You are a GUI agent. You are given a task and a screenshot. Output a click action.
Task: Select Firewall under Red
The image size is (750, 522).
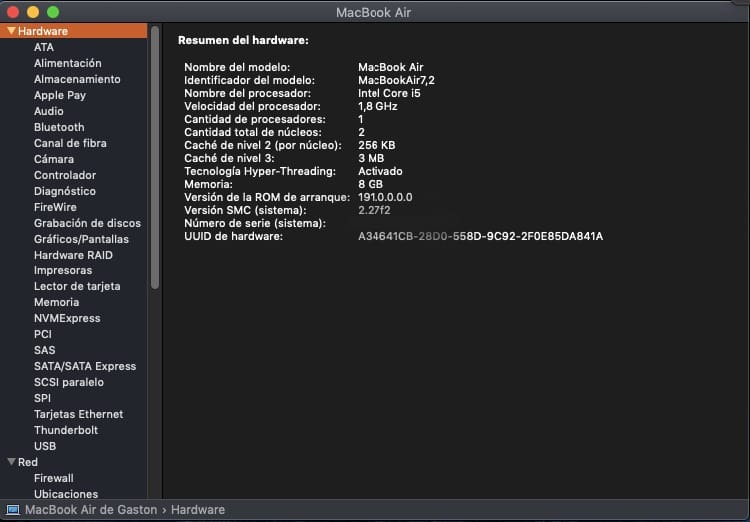tap(54, 478)
